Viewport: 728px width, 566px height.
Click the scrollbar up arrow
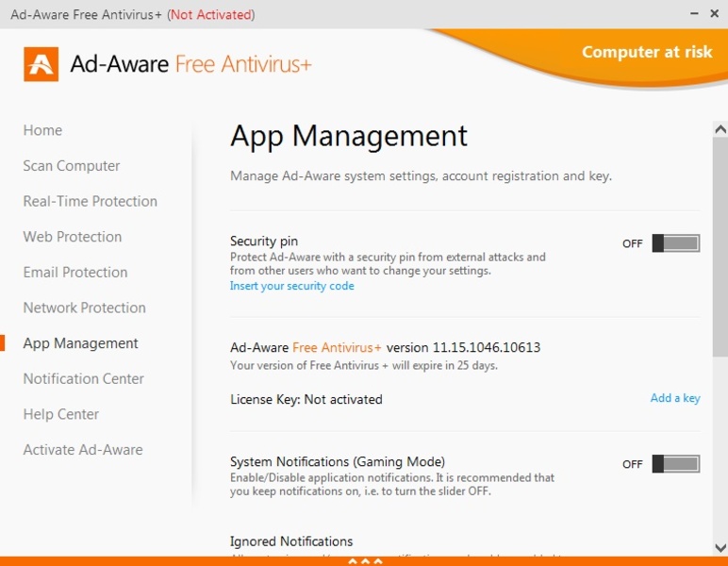tap(720, 129)
